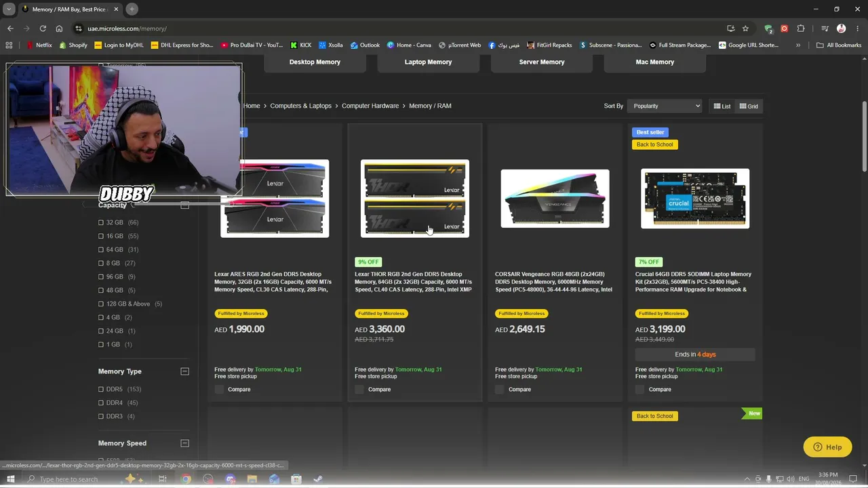The height and width of the screenshot is (488, 868).
Task: Open the KICK bookmark
Action: tap(300, 45)
